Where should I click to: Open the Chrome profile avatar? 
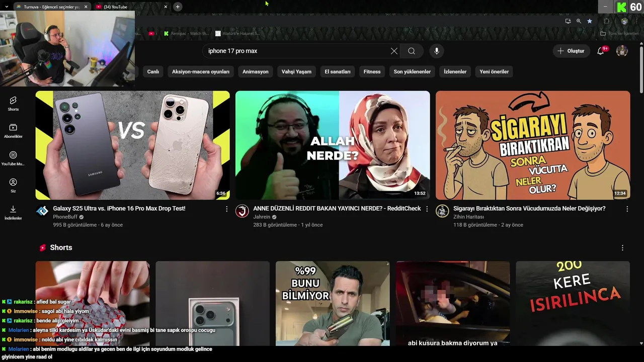pos(624,21)
